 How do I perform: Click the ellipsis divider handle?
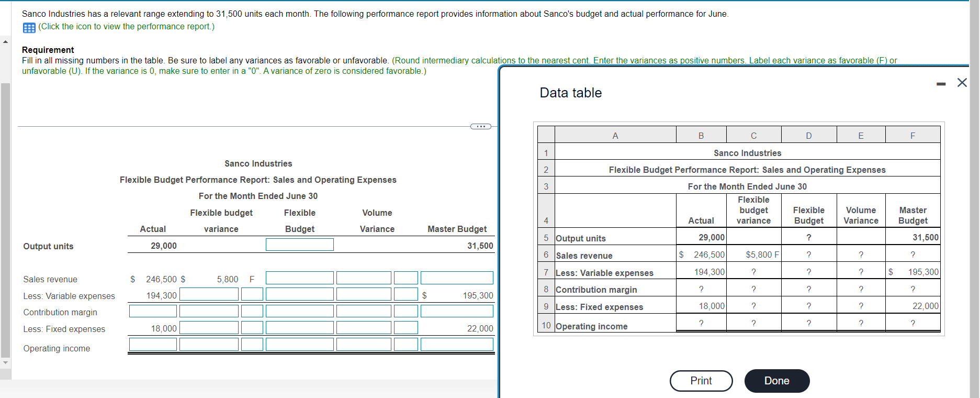(x=480, y=126)
